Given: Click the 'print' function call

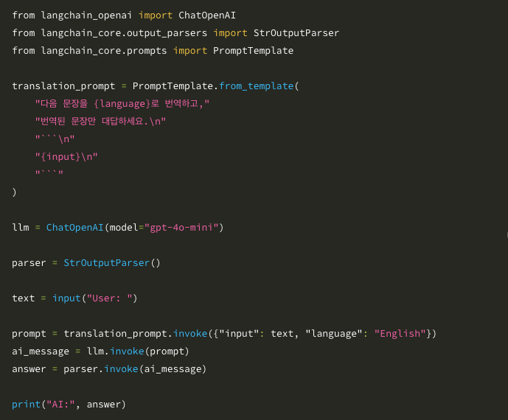Looking at the screenshot, I should [26, 405].
